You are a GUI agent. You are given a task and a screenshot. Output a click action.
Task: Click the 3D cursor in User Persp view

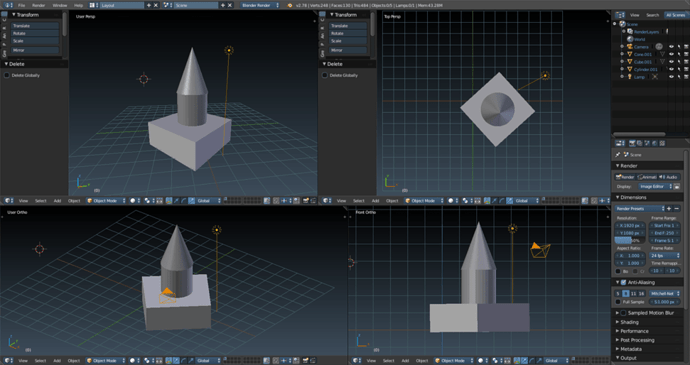(143, 79)
